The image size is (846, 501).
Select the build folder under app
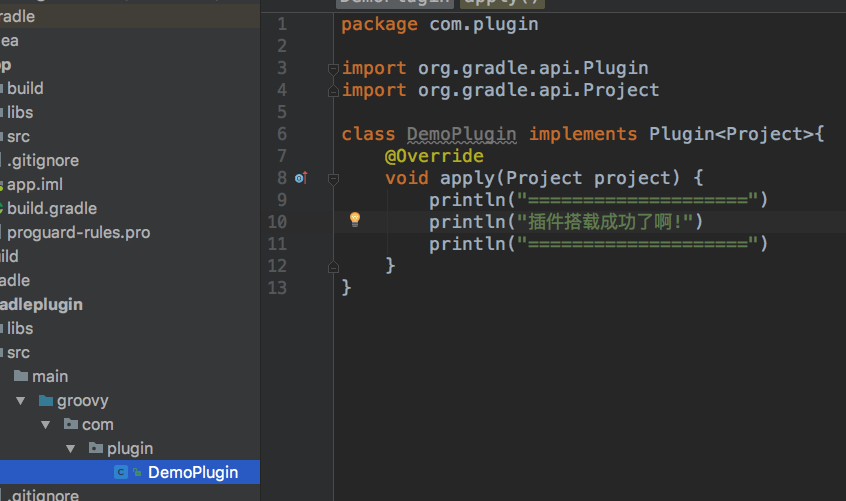point(25,88)
